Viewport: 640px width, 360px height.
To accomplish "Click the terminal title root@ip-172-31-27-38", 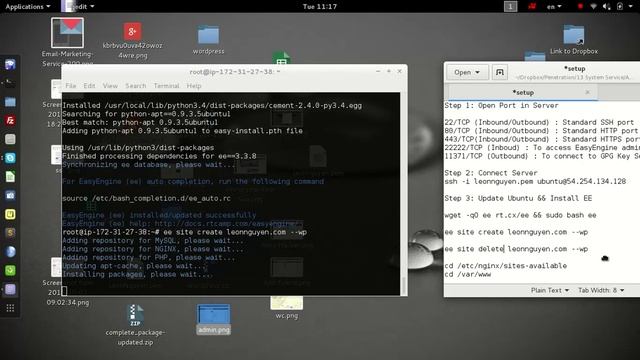I will (x=235, y=71).
